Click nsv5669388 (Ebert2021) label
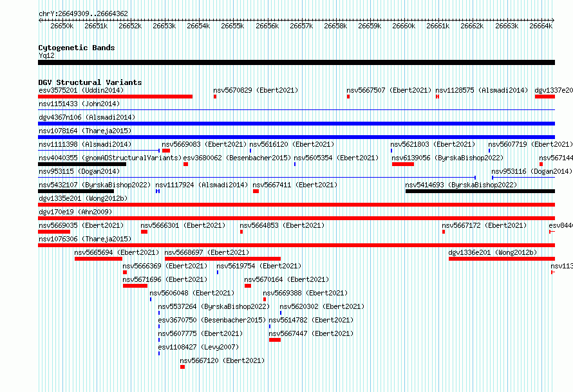 pos(305,293)
